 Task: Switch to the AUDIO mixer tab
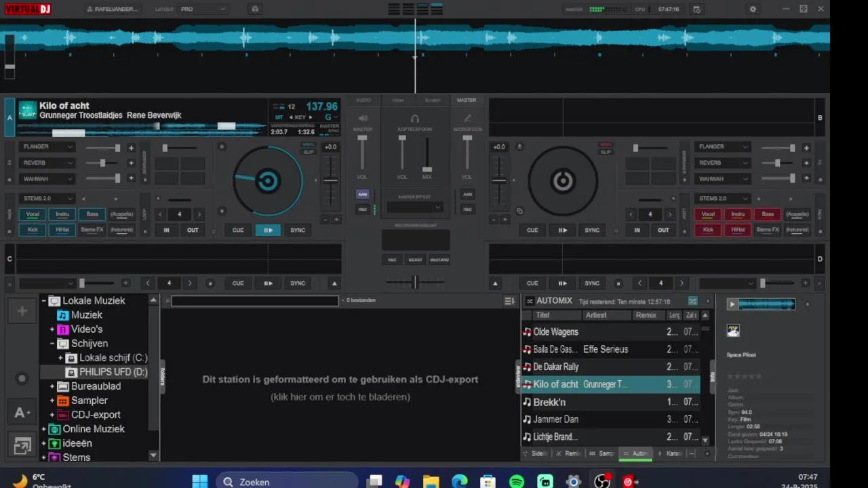pos(363,100)
